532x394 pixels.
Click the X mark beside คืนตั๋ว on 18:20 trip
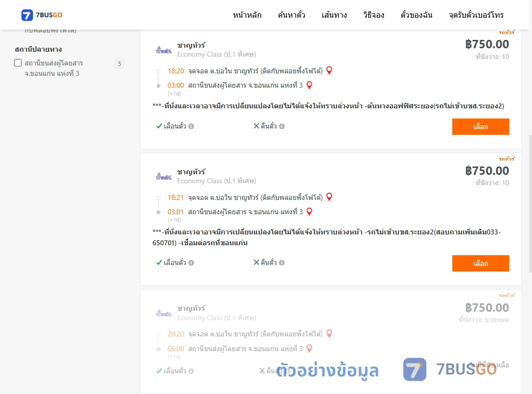(x=257, y=126)
